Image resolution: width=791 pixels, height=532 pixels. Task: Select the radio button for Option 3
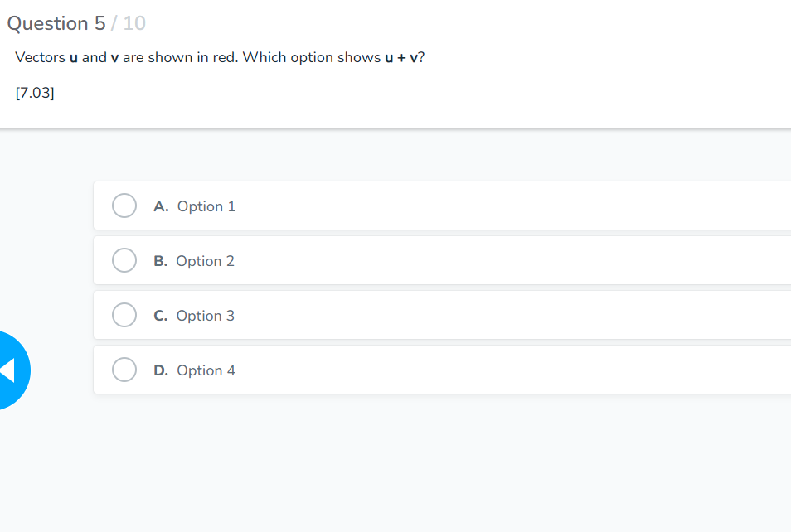pyautogui.click(x=124, y=314)
